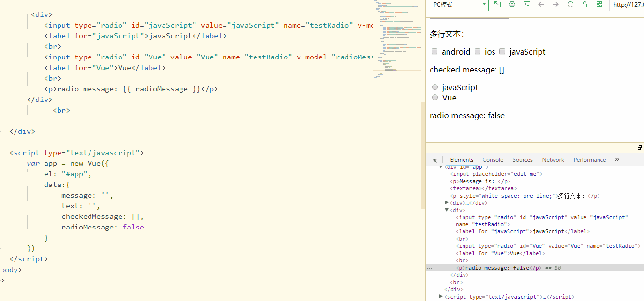Click 'radioMessage: false' line in editor
This screenshot has width=644, height=301.
[x=103, y=227]
